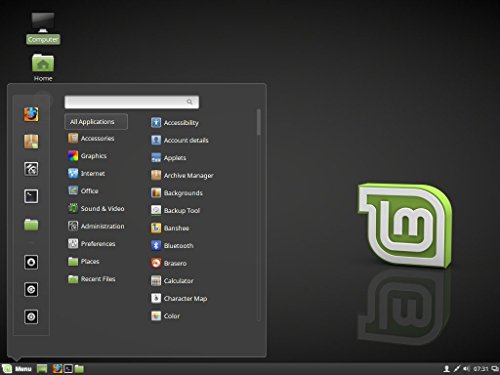Launch Calculator

pyautogui.click(x=172, y=281)
